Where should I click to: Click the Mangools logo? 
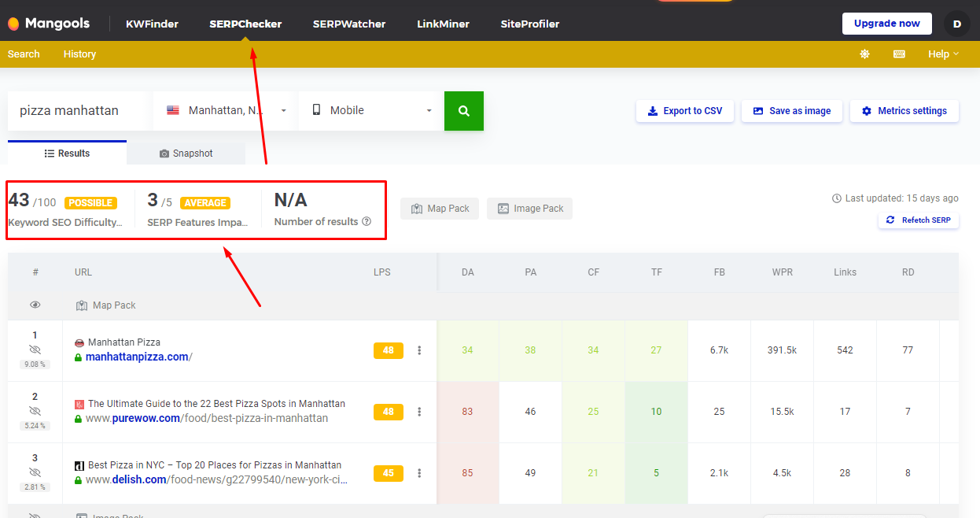49,24
